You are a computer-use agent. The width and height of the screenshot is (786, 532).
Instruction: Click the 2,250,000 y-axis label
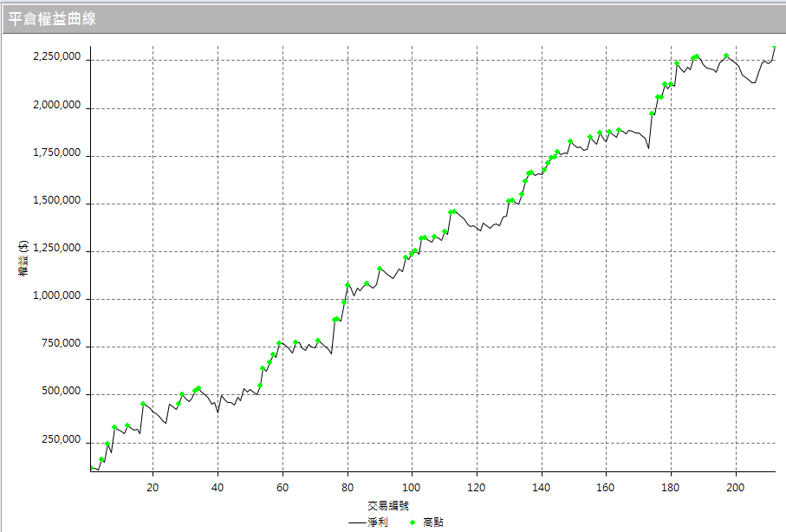click(x=56, y=56)
